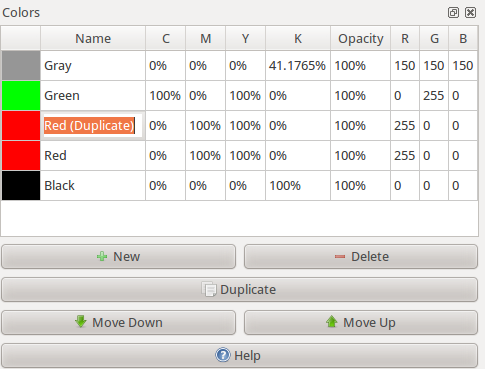Click the blue question mark Help icon
The height and width of the screenshot is (369, 485).
[223, 355]
